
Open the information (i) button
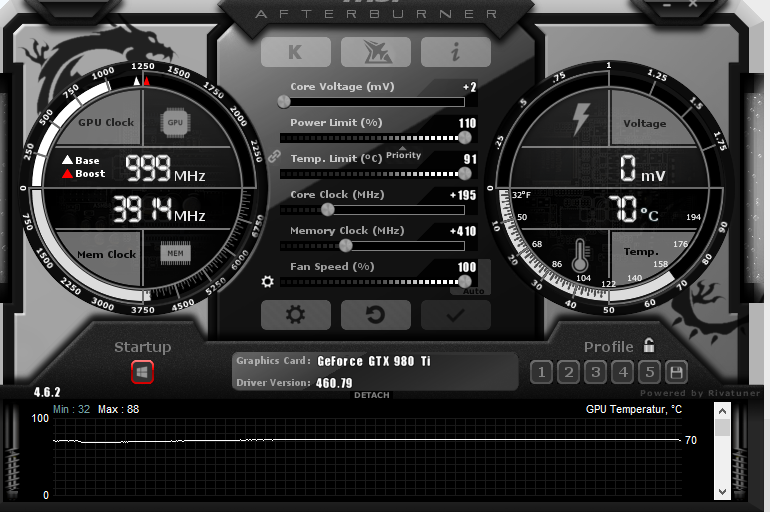click(456, 52)
